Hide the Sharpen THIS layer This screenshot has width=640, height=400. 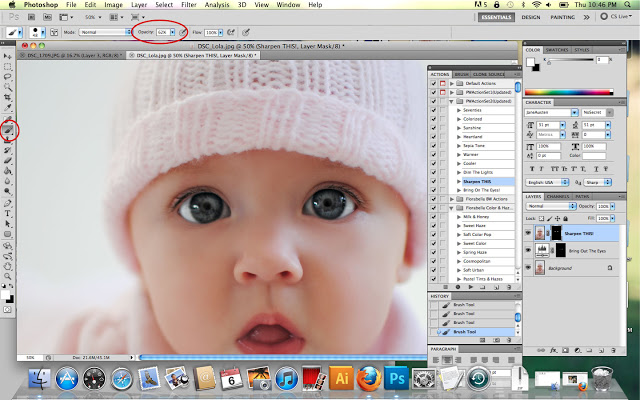(528, 233)
